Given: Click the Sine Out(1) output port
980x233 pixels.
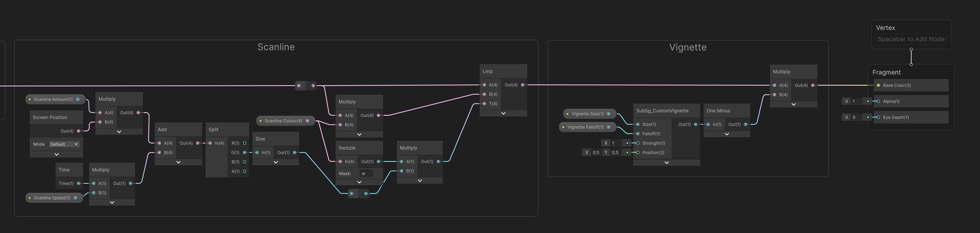Looking at the screenshot, I should (x=295, y=152).
